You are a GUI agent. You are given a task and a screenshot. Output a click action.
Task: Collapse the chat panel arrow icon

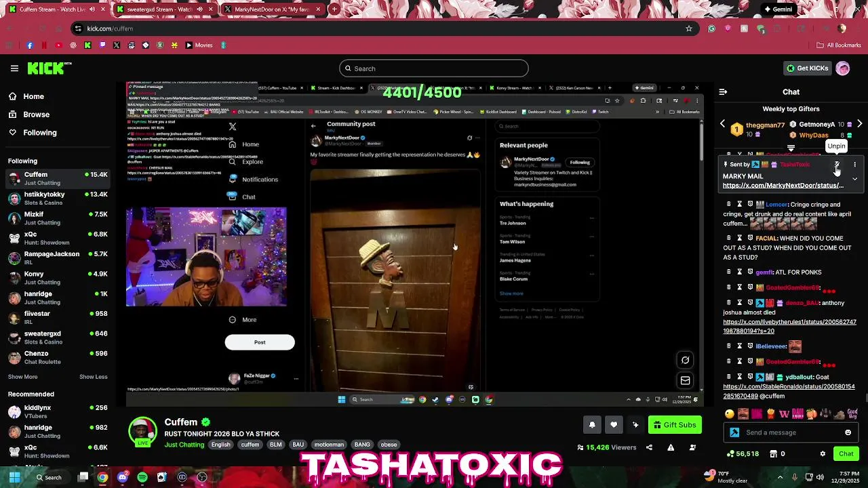pyautogui.click(x=723, y=92)
